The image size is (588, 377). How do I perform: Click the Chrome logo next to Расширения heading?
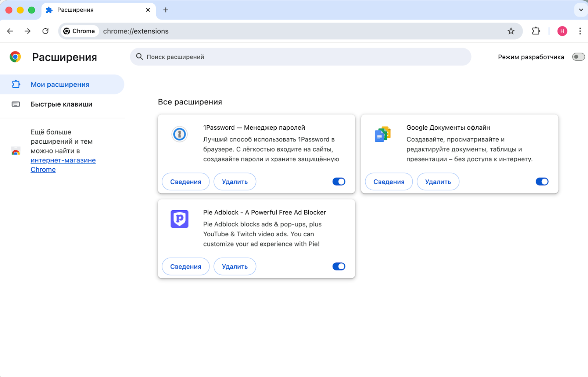click(15, 57)
